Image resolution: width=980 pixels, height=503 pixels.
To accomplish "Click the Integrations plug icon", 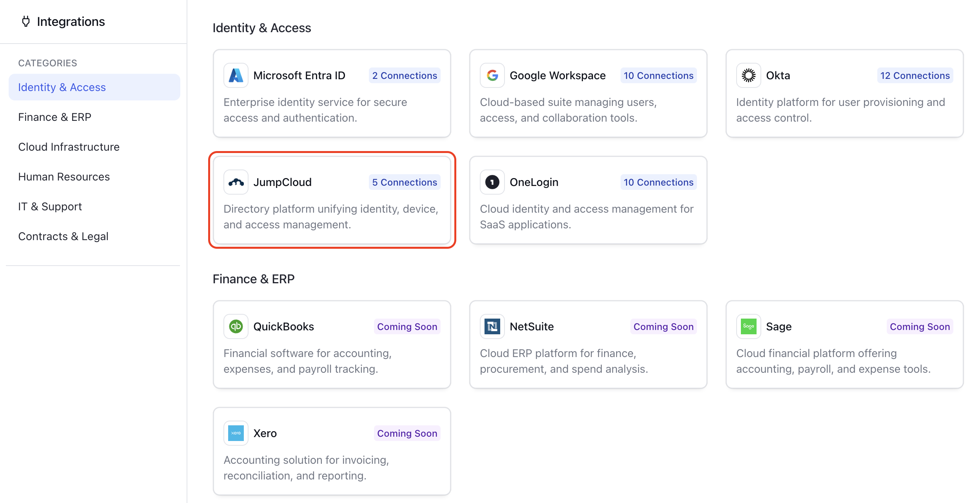I will [26, 22].
